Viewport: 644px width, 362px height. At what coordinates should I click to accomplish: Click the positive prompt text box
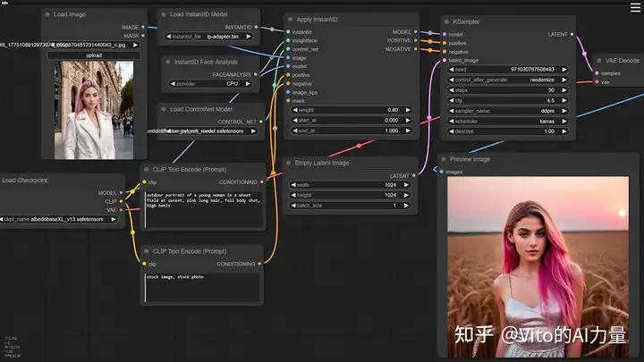click(203, 209)
